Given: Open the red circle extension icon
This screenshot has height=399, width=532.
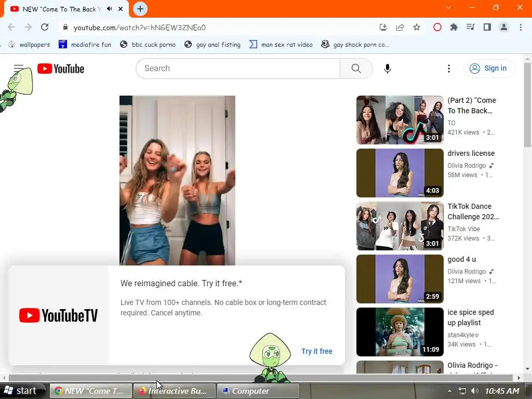Looking at the screenshot, I should click(437, 27).
